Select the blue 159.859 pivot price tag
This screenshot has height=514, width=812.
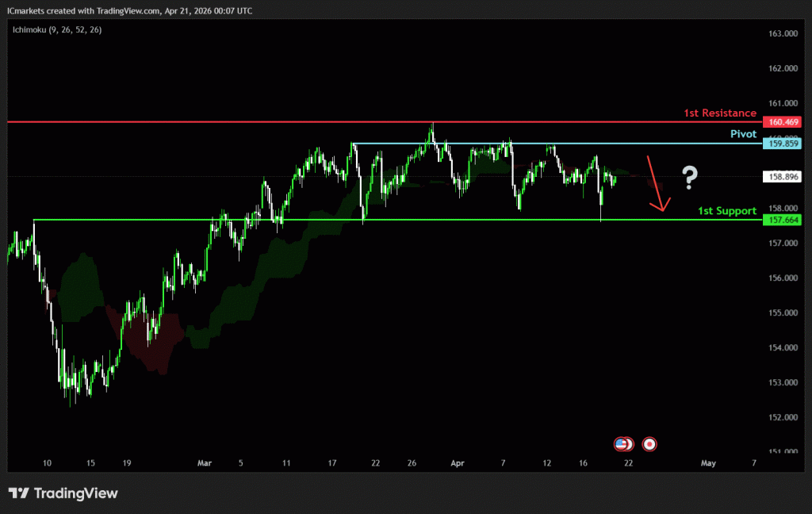pos(781,144)
